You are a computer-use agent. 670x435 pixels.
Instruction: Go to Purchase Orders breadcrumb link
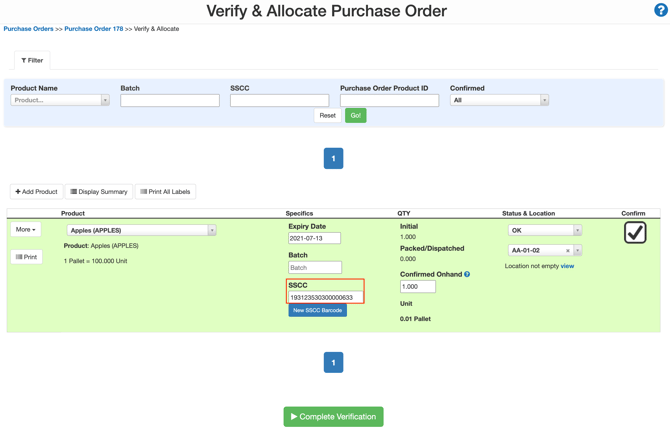tap(28, 29)
